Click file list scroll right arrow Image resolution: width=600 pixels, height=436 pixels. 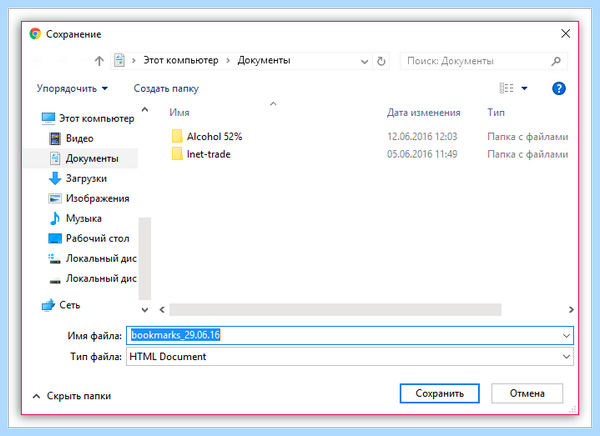571,310
